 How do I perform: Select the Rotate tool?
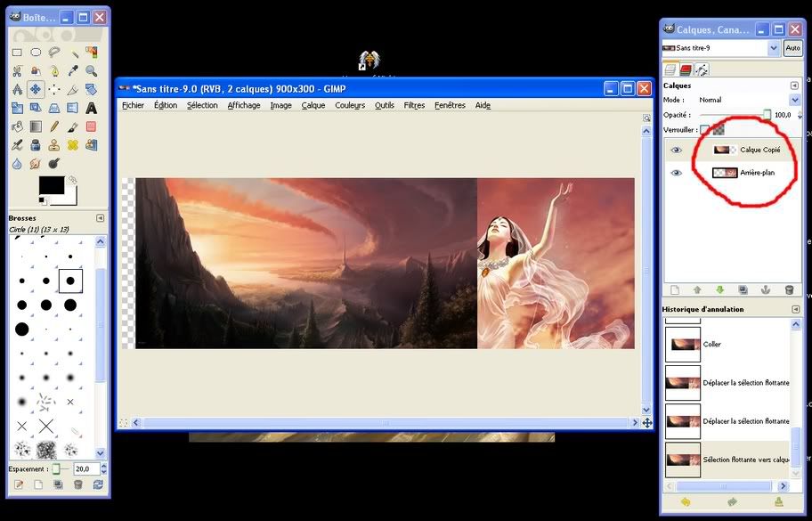(92, 90)
